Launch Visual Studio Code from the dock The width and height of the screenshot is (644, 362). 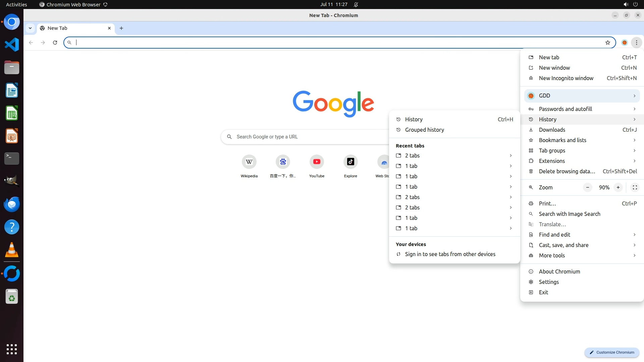[12, 45]
